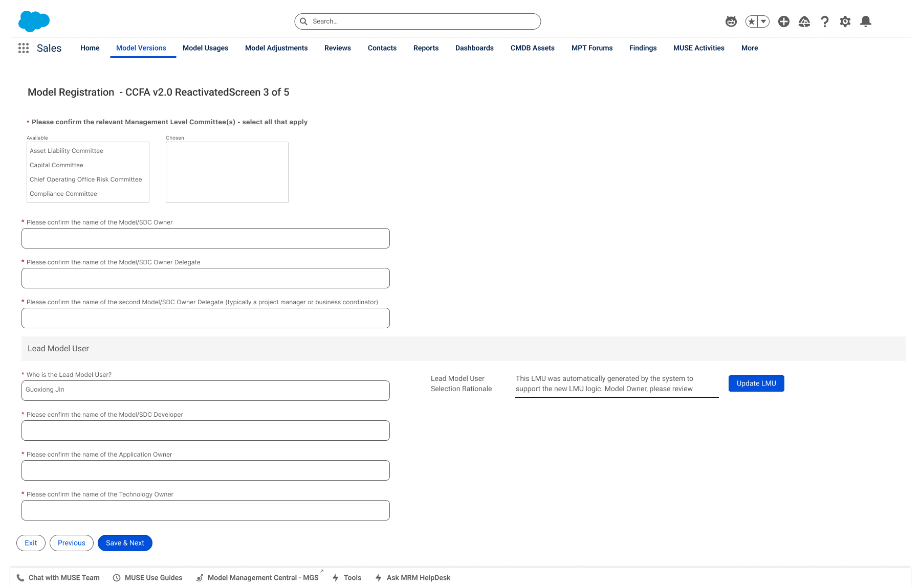Open the Help question mark icon
Viewport: 921px width, 588px height.
point(825,21)
